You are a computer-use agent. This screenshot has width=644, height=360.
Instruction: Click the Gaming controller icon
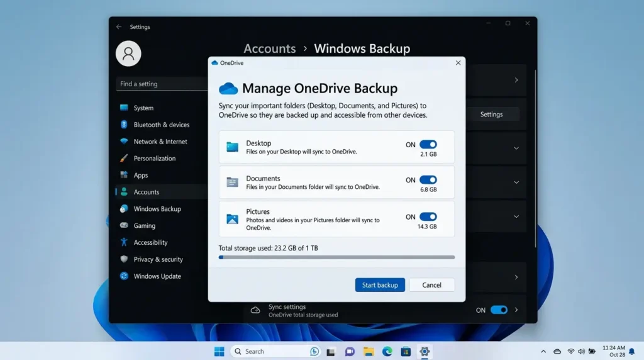124,225
